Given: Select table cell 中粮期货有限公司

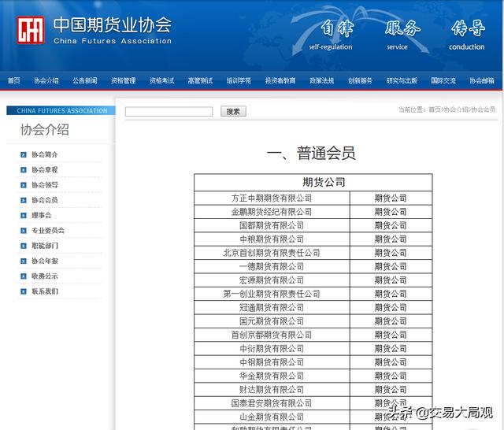Looking at the screenshot, I should pos(272,239).
